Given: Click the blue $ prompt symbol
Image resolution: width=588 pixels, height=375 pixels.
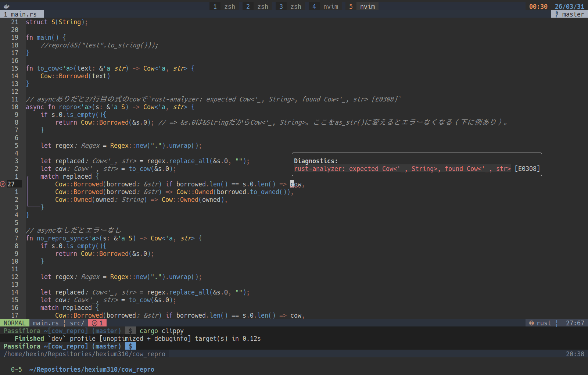Looking at the screenshot, I should 130,346.
